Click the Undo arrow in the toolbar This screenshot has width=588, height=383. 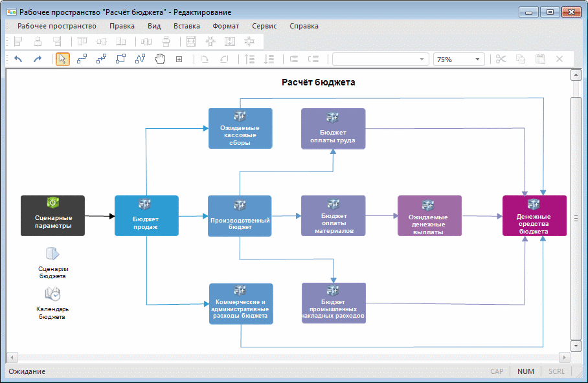pos(18,60)
